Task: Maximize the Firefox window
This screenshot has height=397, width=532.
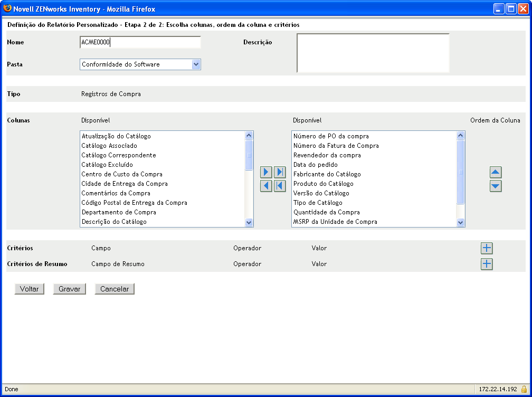Action: 511,9
